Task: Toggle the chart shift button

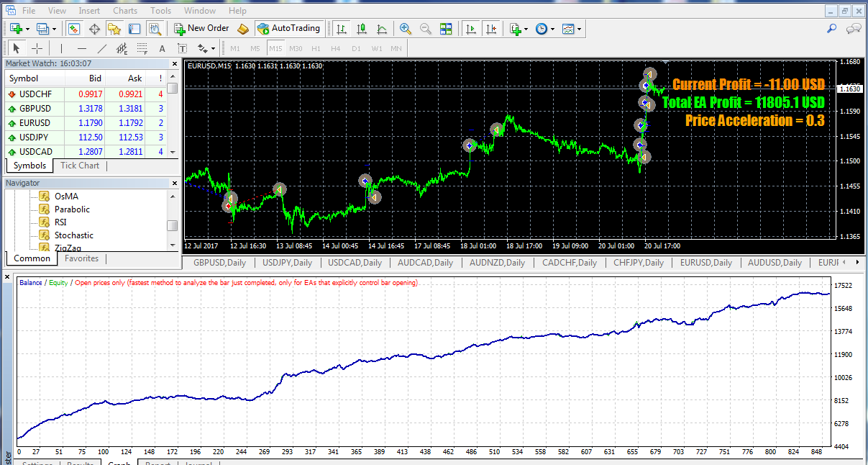Action: click(491, 29)
